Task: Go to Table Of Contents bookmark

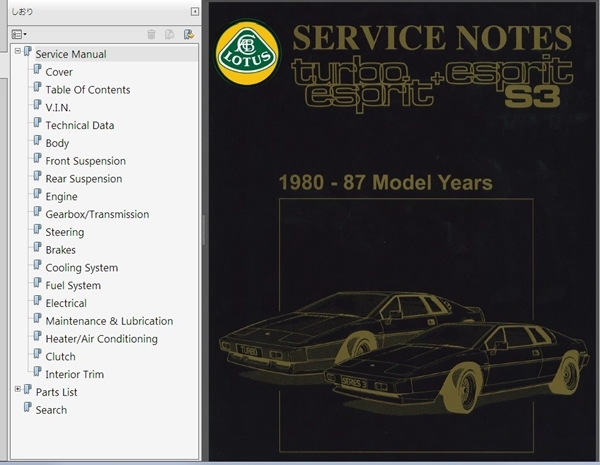Action: pos(88,90)
